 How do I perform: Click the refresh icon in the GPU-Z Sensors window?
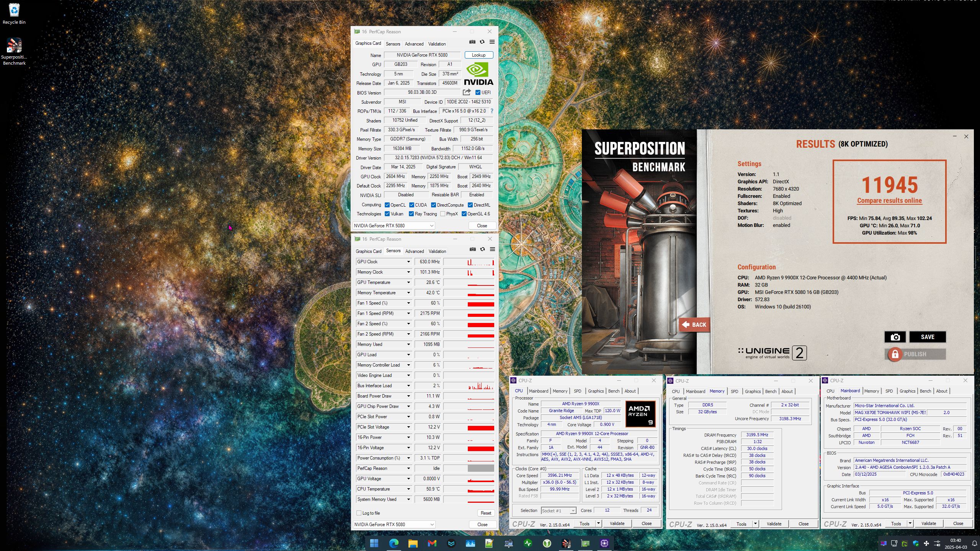coord(483,249)
